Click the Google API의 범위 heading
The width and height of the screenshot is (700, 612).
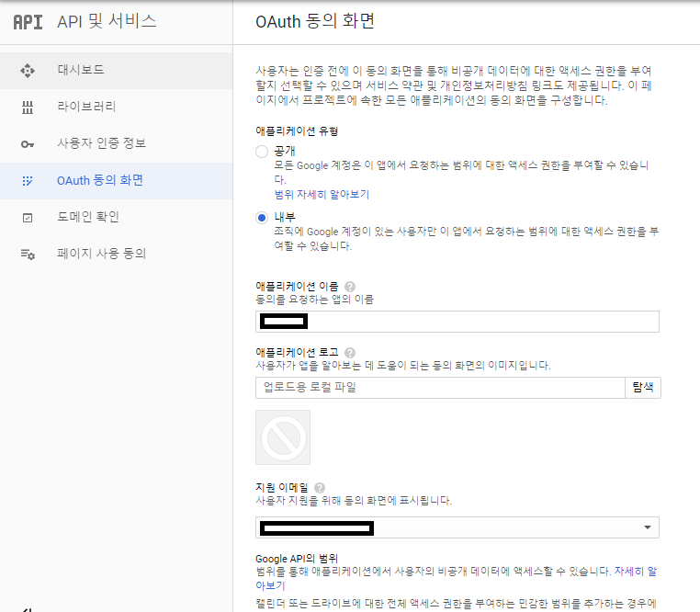pos(297,559)
